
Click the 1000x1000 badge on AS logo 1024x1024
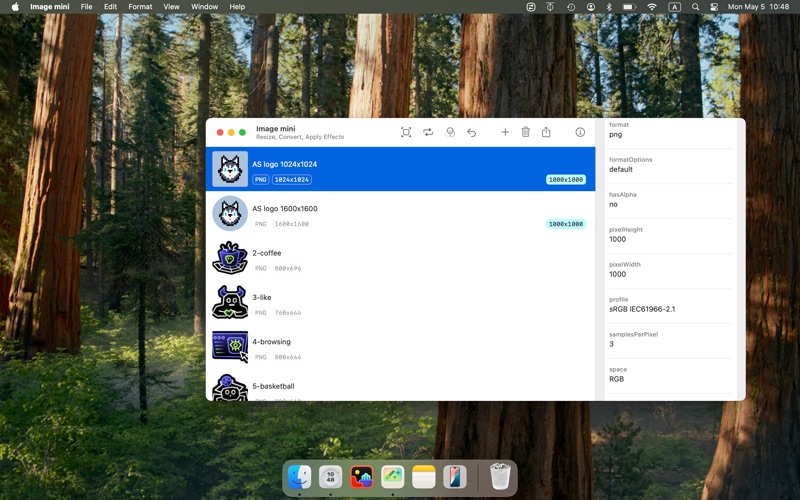566,180
